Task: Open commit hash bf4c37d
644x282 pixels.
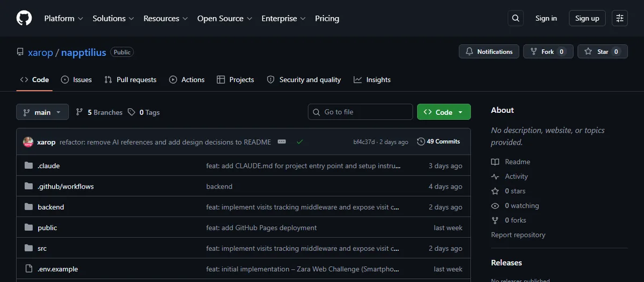Action: coord(364,142)
